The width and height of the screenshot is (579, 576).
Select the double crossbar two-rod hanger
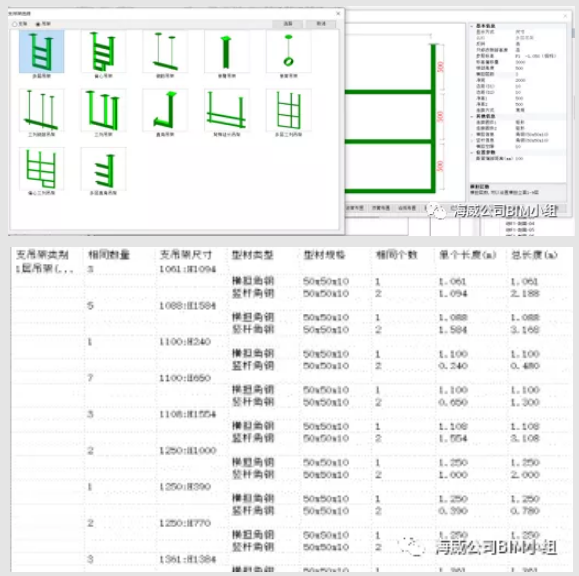coord(226,110)
